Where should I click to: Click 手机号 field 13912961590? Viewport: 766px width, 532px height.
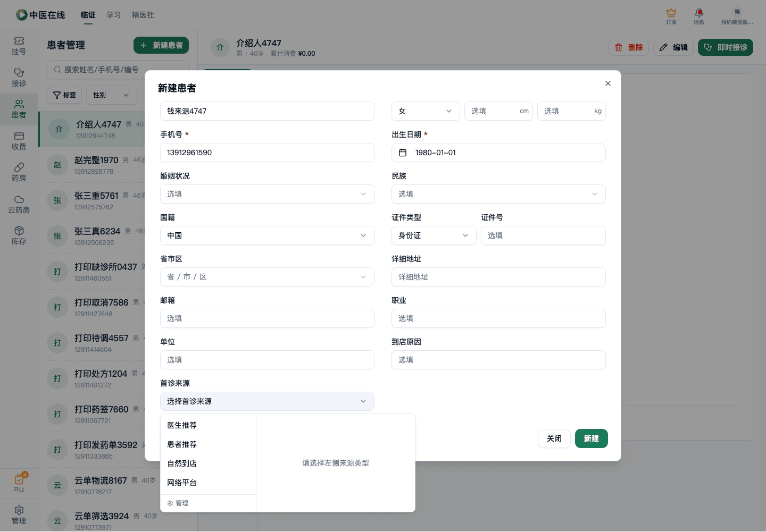pos(267,153)
